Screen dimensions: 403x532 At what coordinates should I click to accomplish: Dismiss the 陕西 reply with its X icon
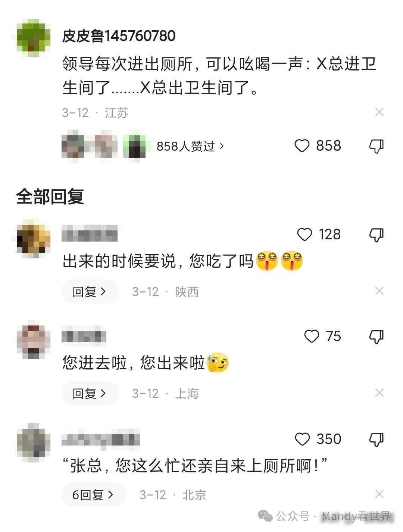coord(379,291)
